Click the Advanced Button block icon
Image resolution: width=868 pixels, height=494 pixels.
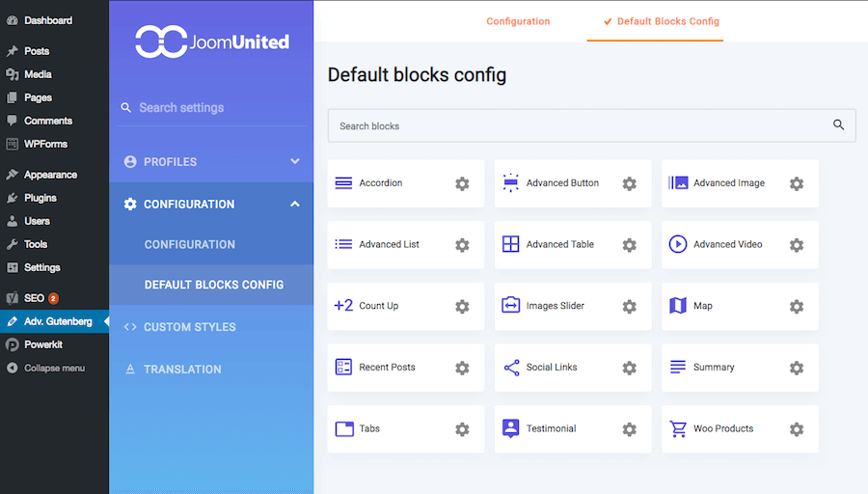pyautogui.click(x=510, y=182)
